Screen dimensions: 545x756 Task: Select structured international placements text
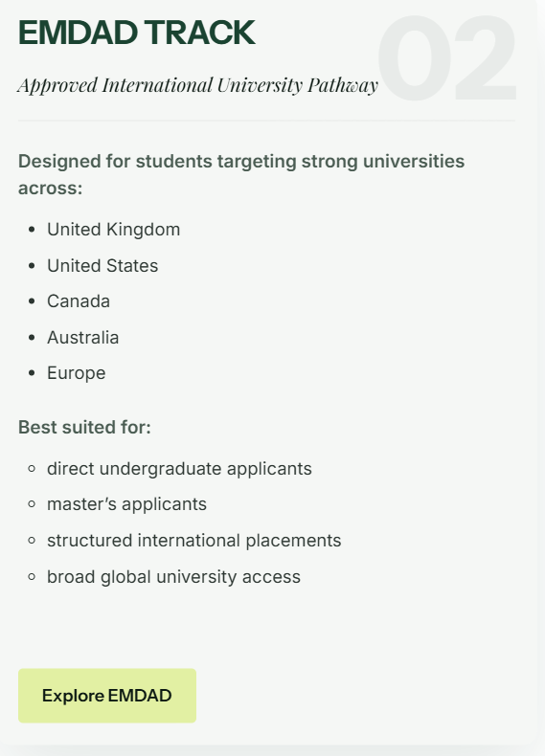coord(194,541)
